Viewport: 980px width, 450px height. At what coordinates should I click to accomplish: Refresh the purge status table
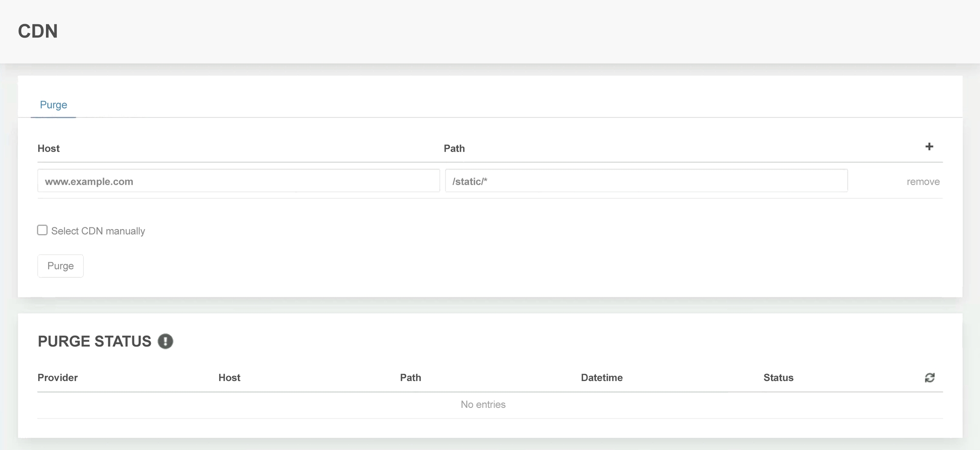(x=929, y=378)
